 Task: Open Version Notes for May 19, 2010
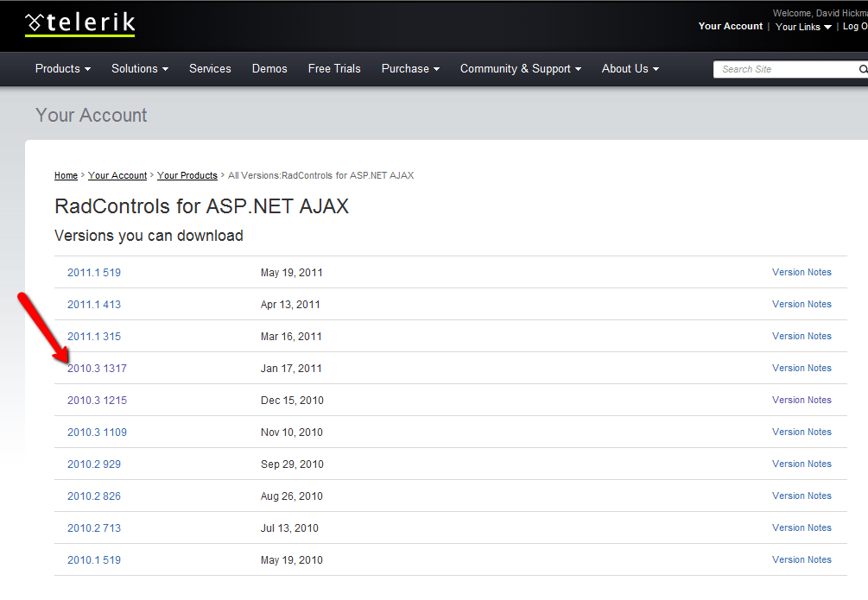click(801, 559)
